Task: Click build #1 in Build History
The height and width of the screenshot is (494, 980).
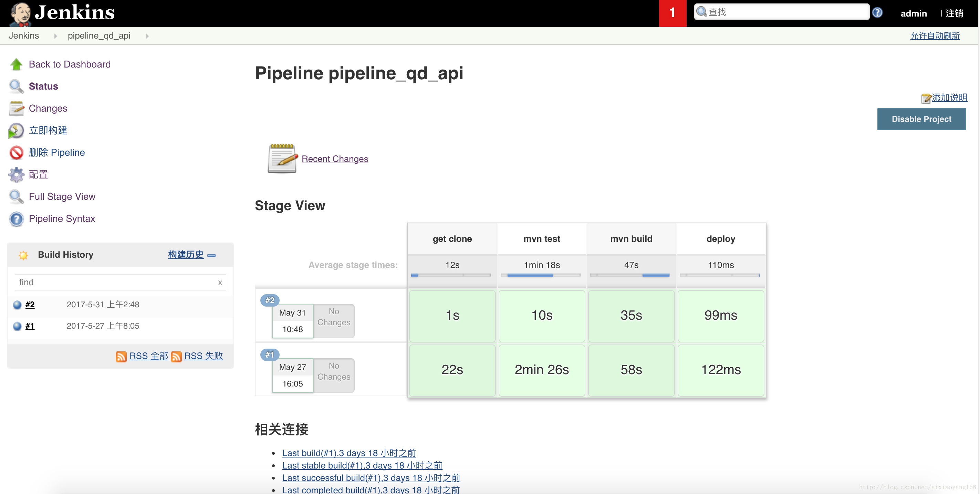Action: (30, 326)
